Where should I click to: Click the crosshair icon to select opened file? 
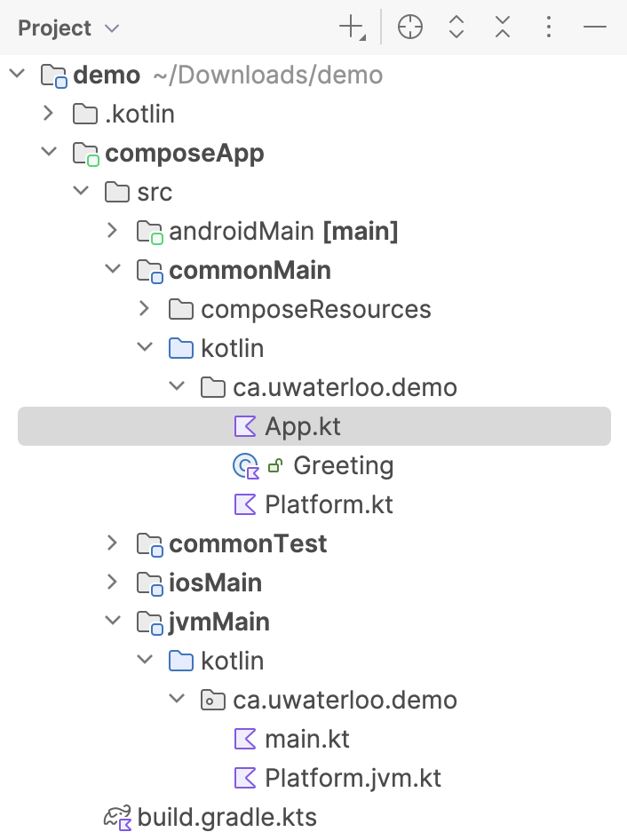409,27
